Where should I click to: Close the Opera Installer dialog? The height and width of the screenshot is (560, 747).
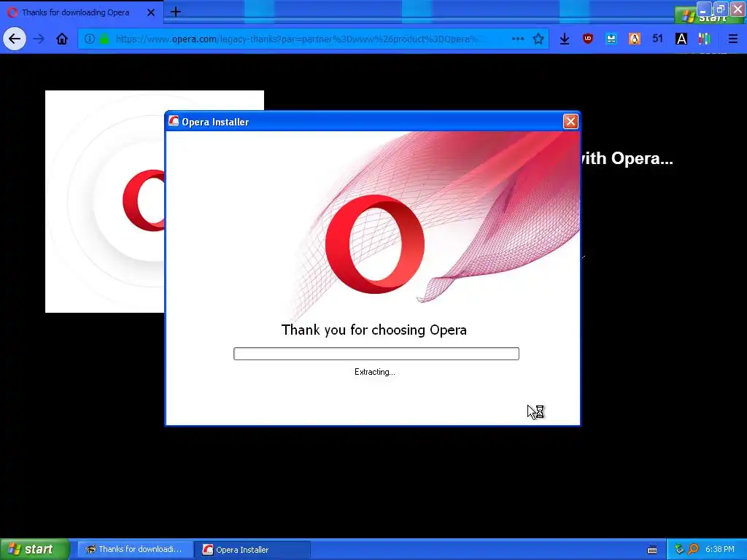[570, 122]
